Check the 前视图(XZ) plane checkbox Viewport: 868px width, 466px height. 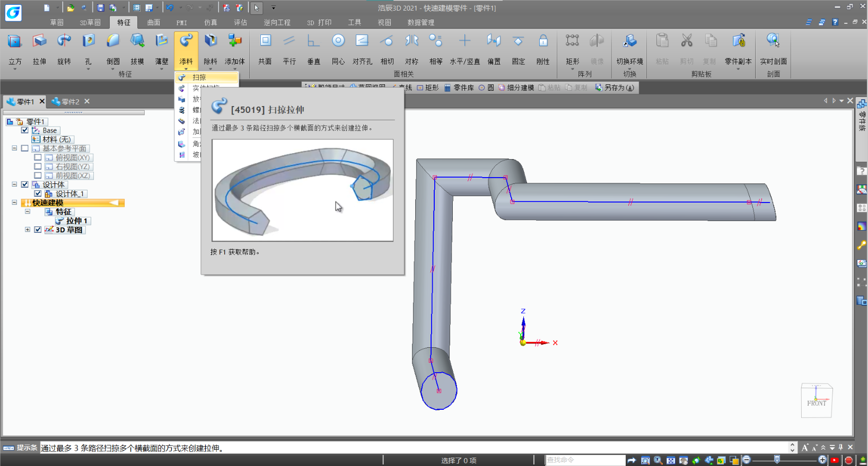(38, 175)
